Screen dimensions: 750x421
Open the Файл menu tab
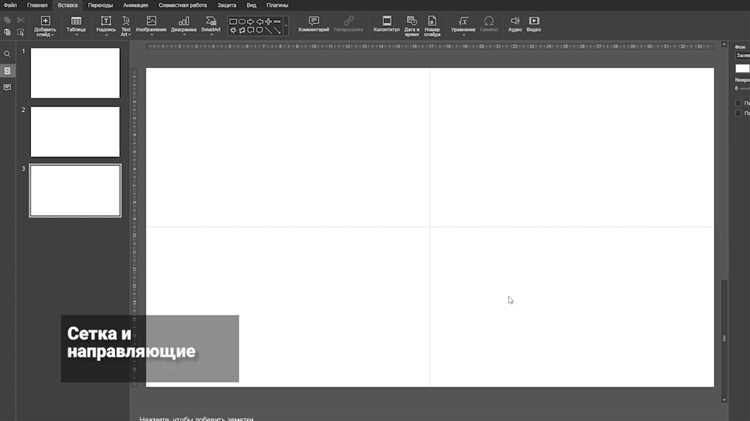click(x=10, y=5)
